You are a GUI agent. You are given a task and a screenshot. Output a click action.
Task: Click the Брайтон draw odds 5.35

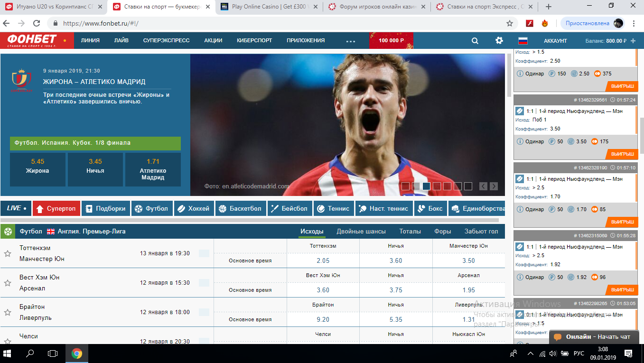pos(396,319)
